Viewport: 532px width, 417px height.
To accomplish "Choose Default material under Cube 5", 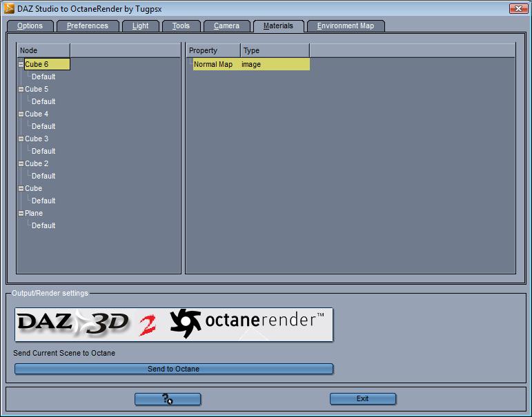I will coord(43,101).
